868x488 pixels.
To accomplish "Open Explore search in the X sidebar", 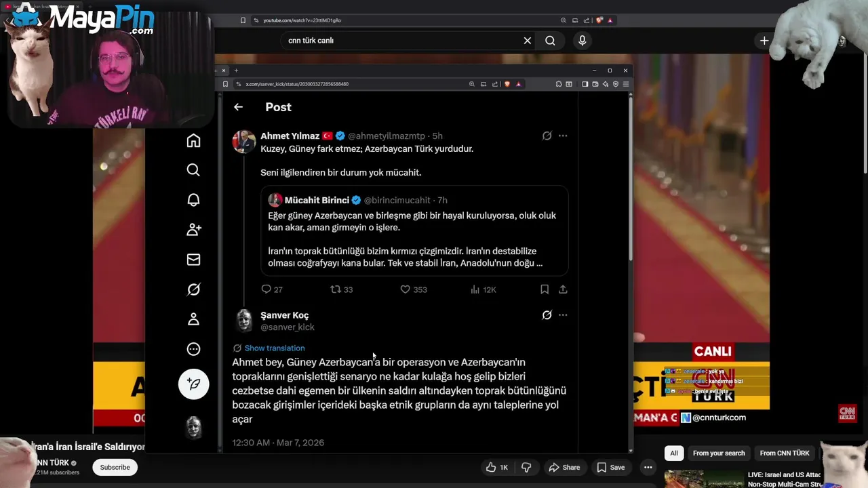I will click(193, 170).
